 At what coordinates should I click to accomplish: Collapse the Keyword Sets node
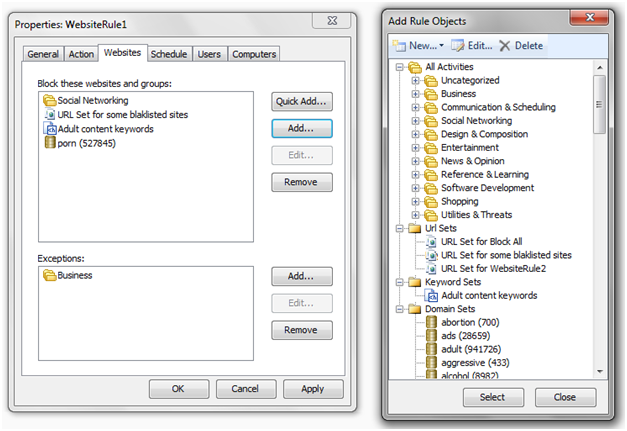[x=399, y=282]
